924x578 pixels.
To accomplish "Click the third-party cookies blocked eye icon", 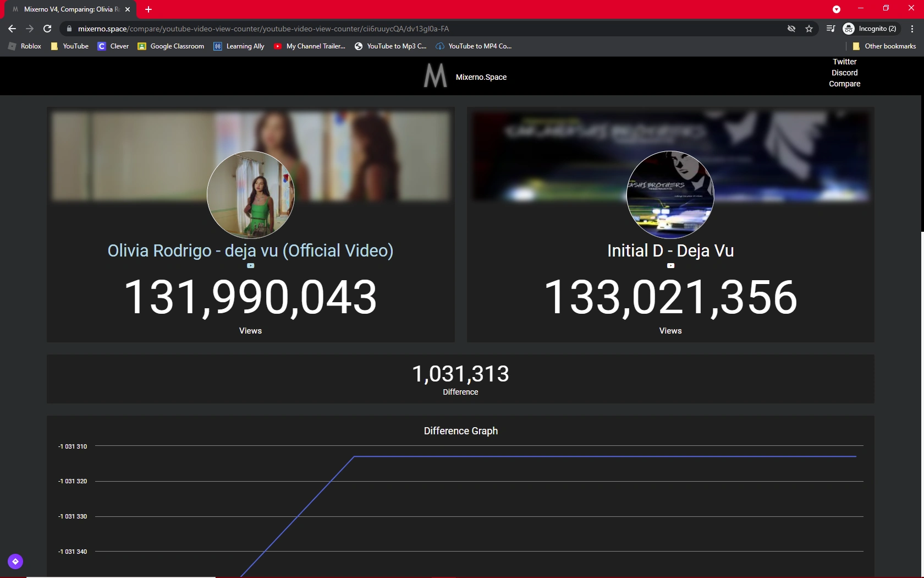I will 790,28.
